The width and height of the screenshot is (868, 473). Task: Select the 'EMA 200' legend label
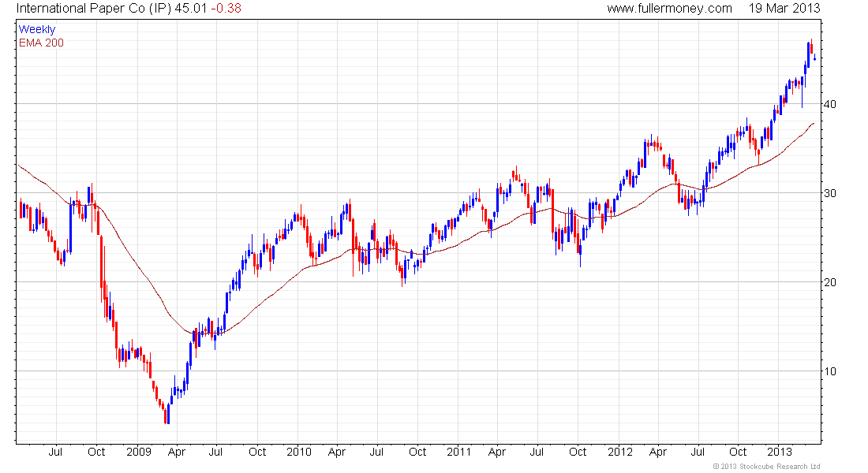coord(41,43)
